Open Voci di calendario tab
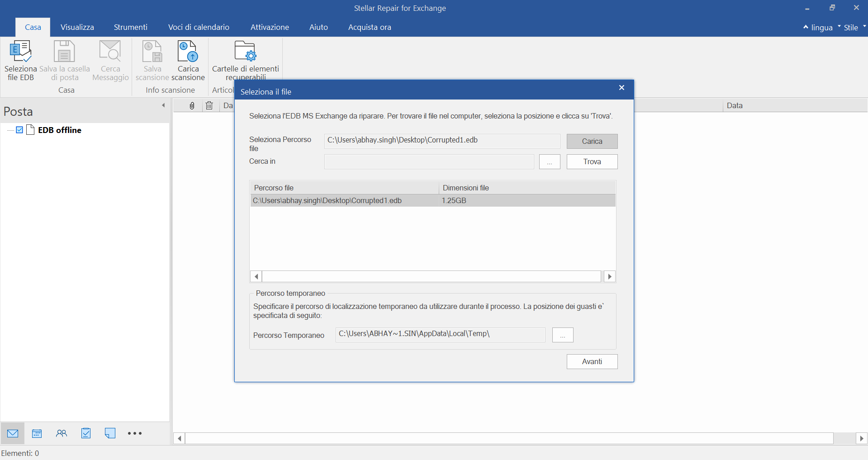 (199, 27)
